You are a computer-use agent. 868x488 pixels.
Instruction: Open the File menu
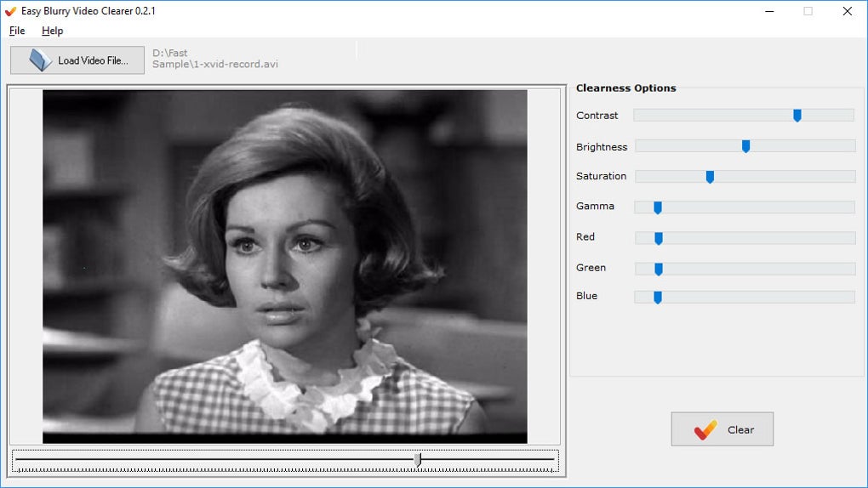17,31
